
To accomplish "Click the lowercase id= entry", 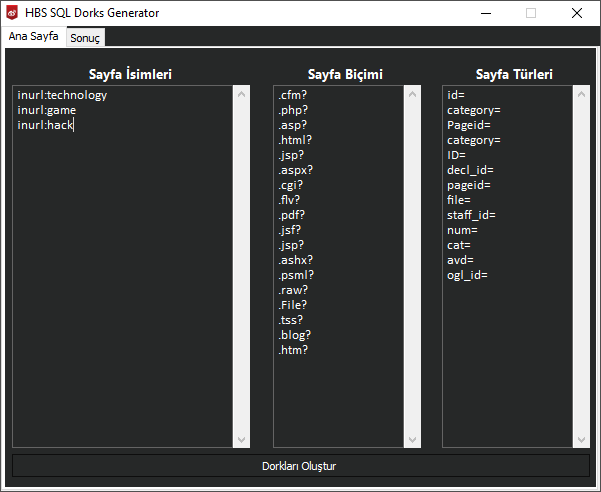I will (x=456, y=95).
